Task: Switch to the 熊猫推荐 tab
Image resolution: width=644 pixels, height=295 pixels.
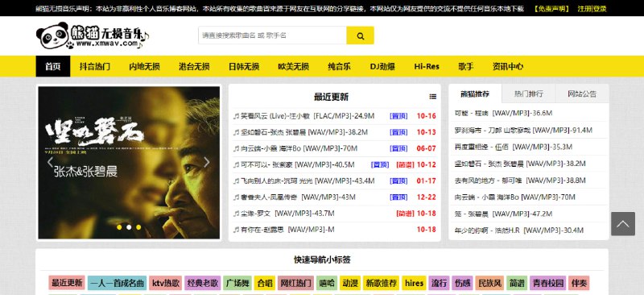Action: click(475, 93)
